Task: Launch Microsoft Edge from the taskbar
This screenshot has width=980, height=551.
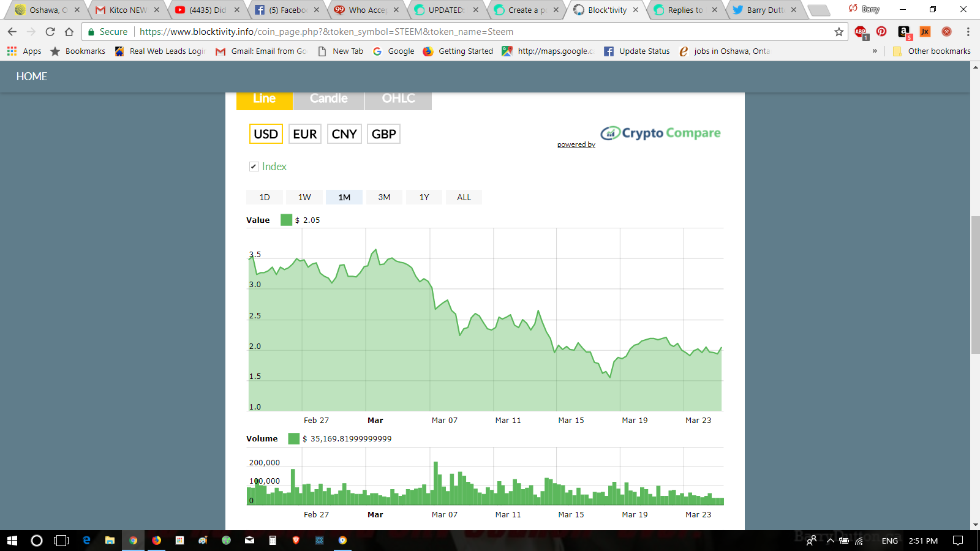Action: pos(86,541)
